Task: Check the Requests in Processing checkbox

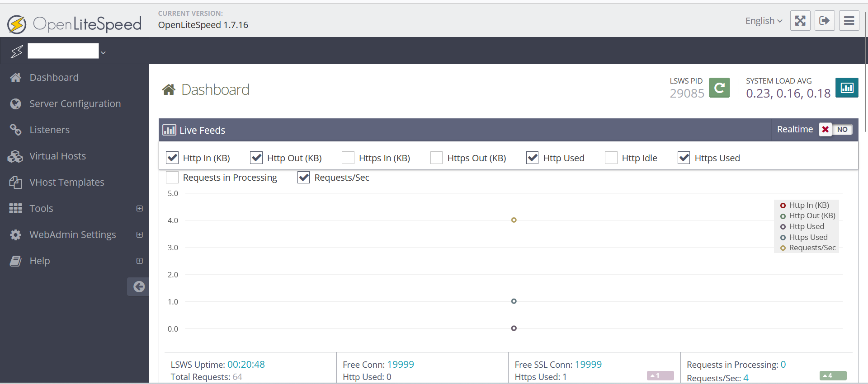Action: tap(172, 178)
